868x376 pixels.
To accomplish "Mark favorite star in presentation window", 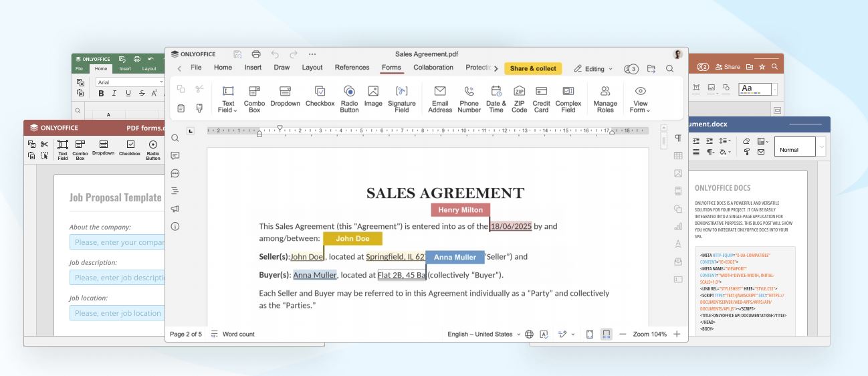I will (762, 67).
